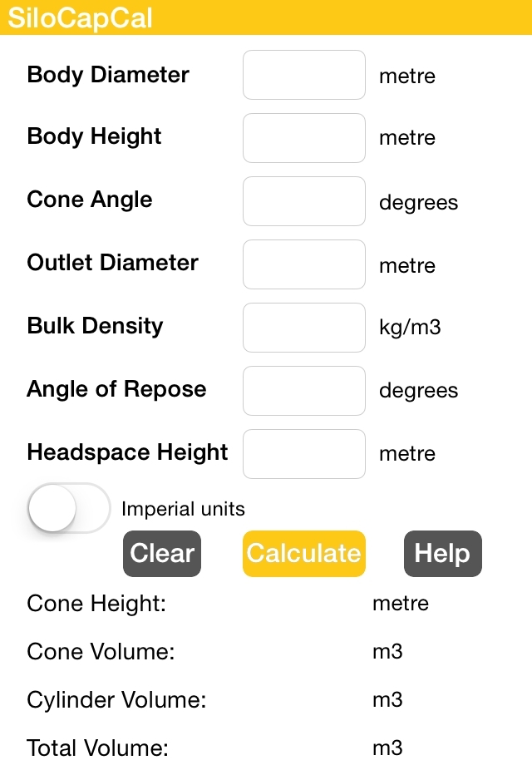The height and width of the screenshot is (765, 532).
Task: Focus the Cone Angle input box
Action: [303, 201]
